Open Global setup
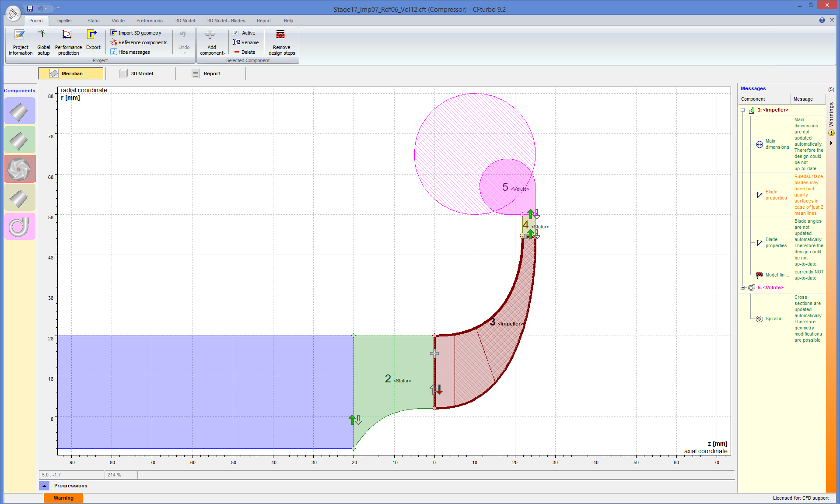The image size is (840, 504). point(43,42)
